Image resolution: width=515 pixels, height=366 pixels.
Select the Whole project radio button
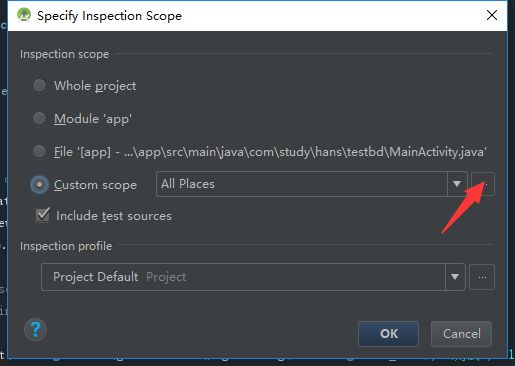[x=39, y=85]
